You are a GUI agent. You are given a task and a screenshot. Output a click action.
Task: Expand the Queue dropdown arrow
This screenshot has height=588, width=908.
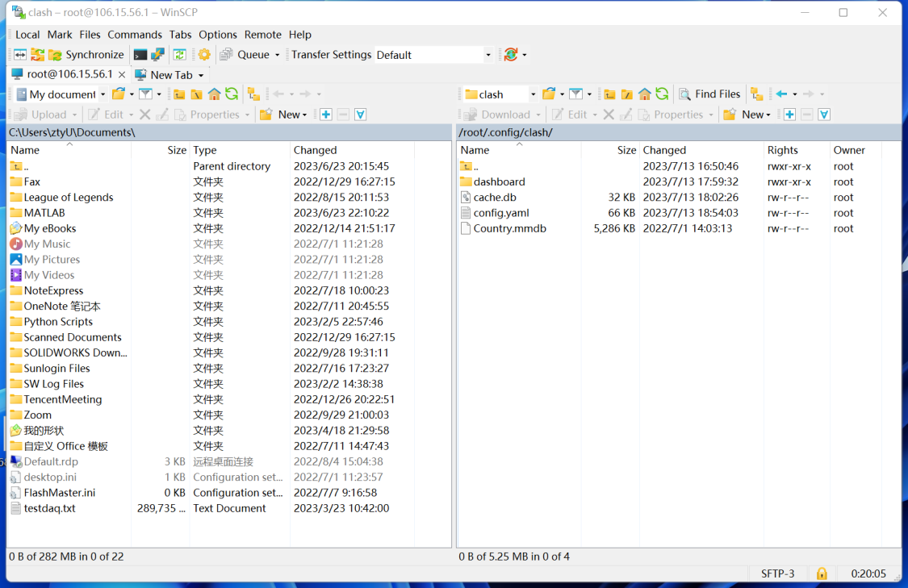[277, 55]
